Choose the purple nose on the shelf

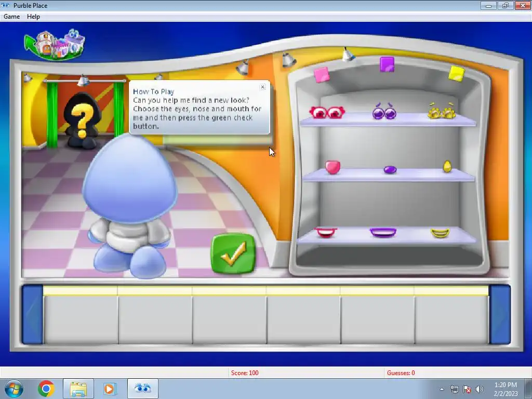pyautogui.click(x=390, y=169)
